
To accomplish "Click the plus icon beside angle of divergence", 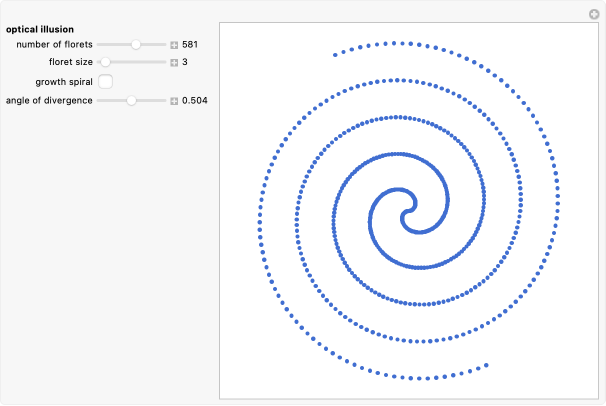I will (x=174, y=101).
